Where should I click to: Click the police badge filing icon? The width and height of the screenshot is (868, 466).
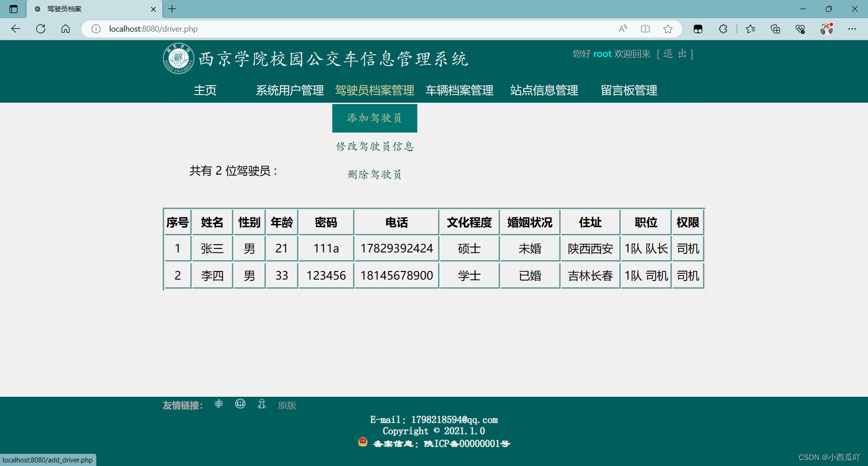coord(363,442)
